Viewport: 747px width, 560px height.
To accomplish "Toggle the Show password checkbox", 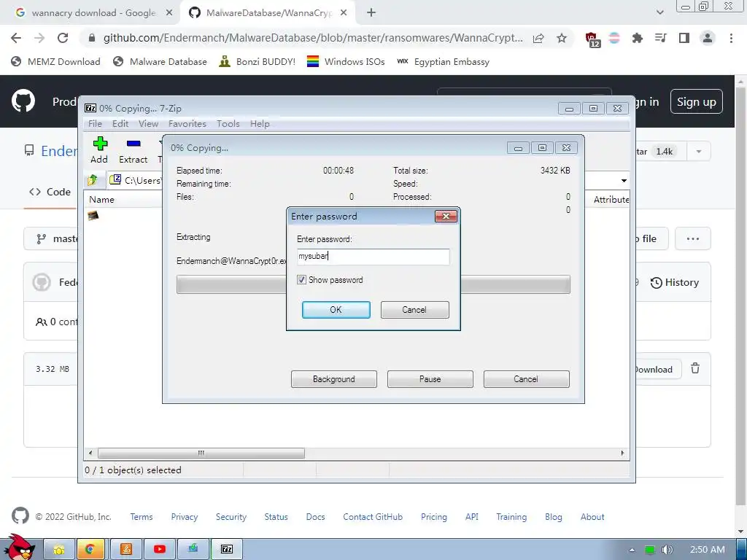I will tap(301, 280).
